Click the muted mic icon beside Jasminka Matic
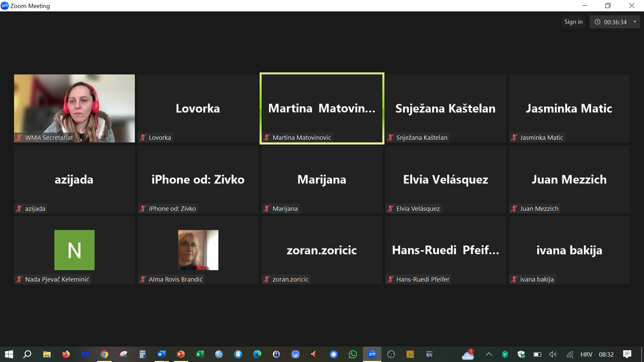 coord(514,138)
